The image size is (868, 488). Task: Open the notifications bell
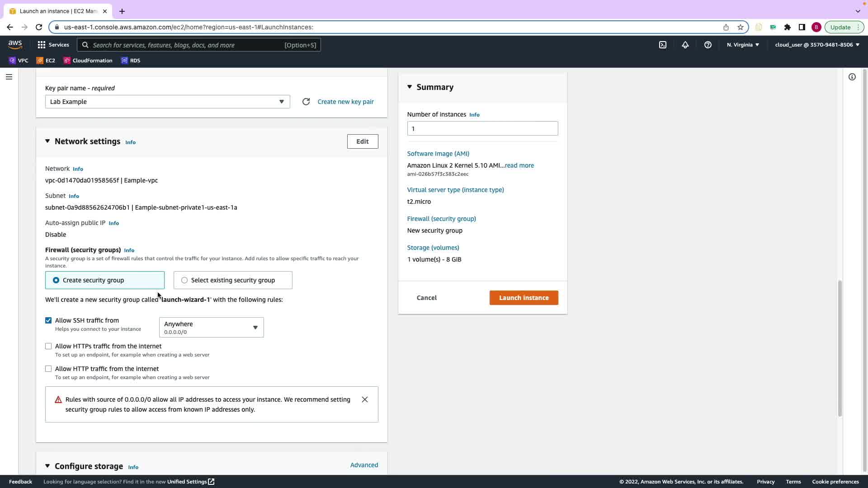685,45
